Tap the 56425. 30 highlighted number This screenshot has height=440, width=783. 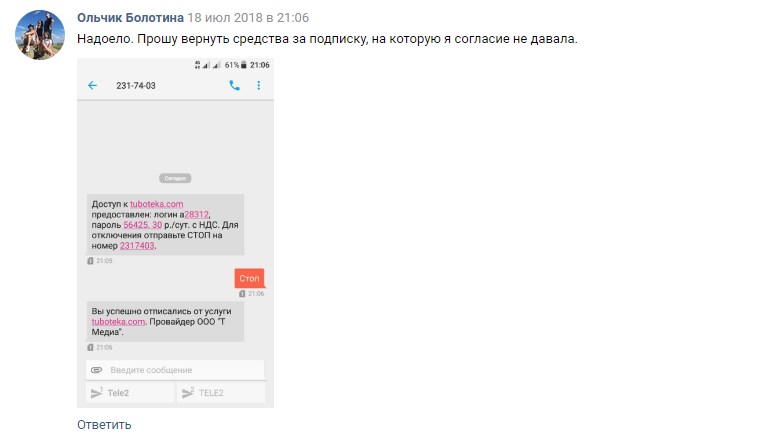click(143, 225)
